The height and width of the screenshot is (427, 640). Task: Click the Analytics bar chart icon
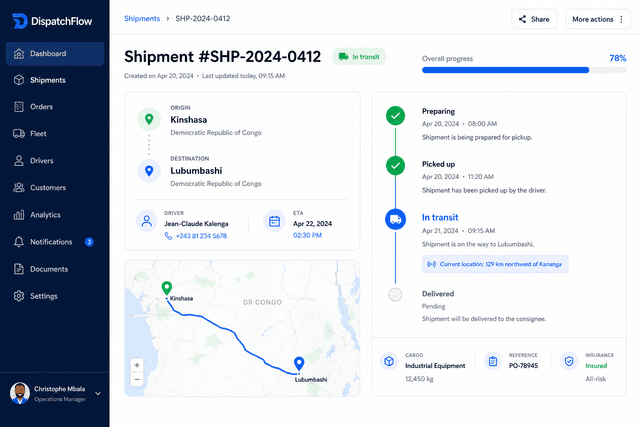coord(19,215)
